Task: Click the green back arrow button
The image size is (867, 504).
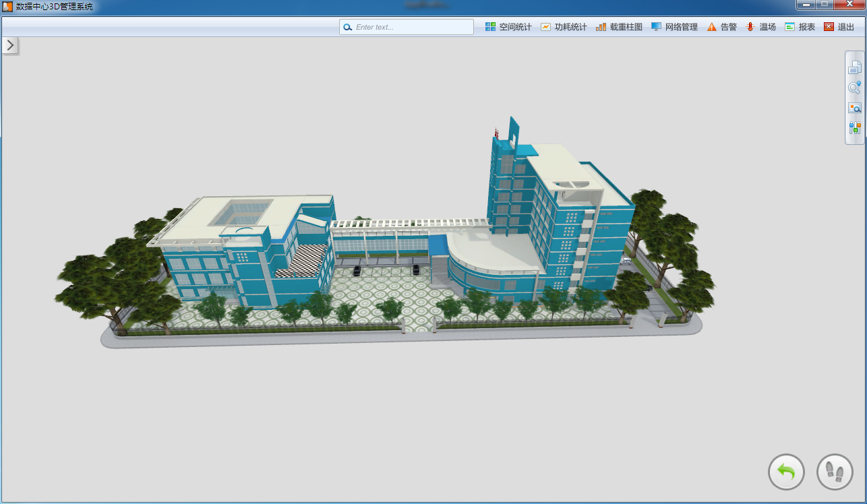Action: 786,472
